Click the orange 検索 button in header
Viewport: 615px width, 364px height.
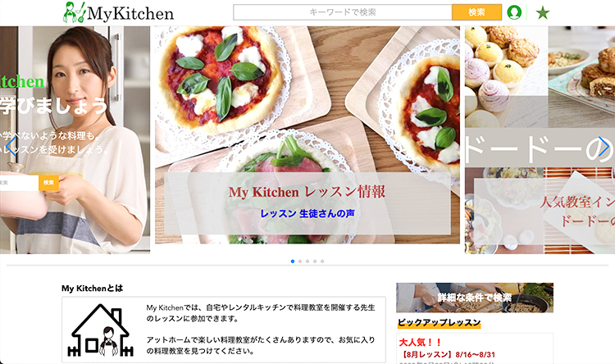click(476, 12)
